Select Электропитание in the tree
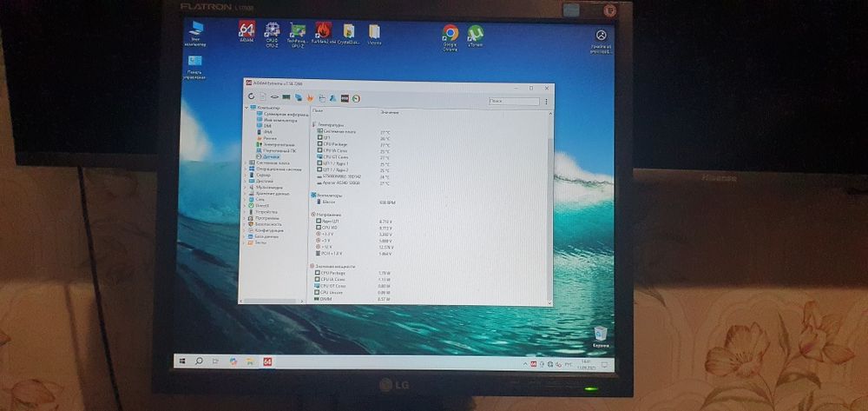868x411 pixels. point(274,144)
